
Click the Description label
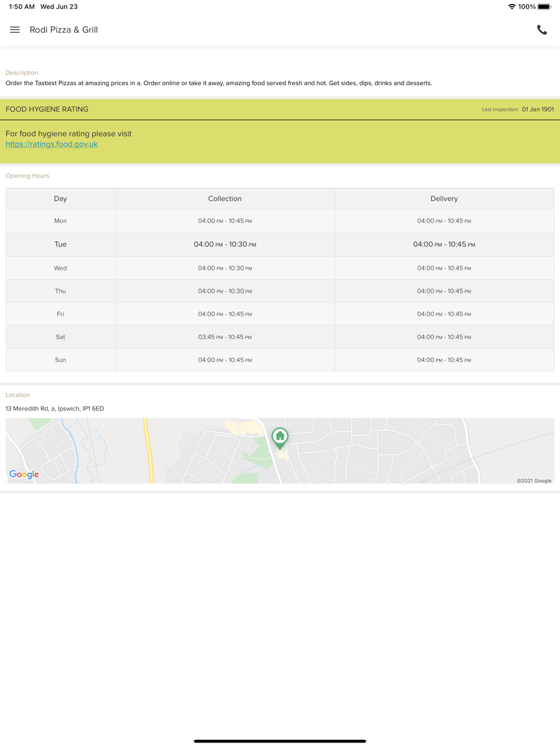click(x=22, y=73)
